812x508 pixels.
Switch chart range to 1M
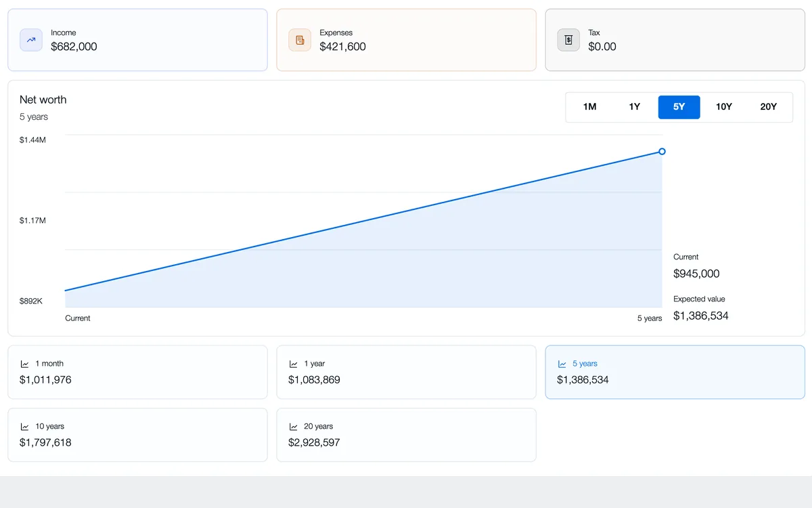pyautogui.click(x=590, y=107)
